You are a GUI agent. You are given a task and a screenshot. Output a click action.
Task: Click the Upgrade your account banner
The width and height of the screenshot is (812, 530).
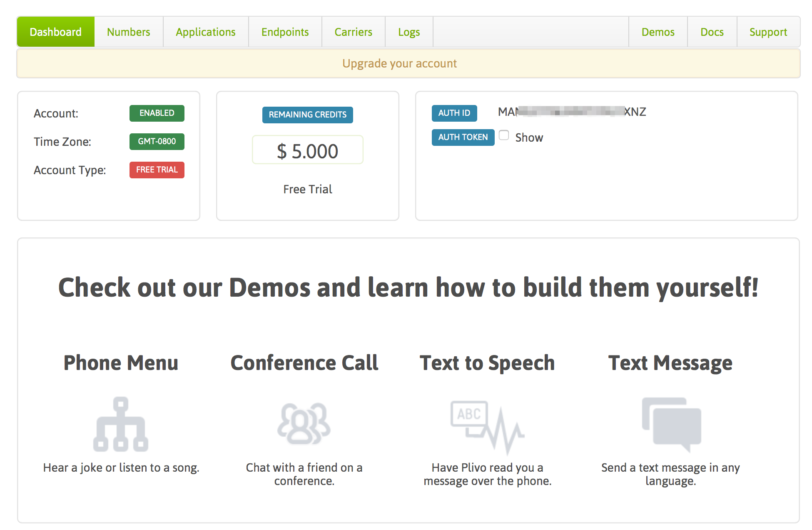[x=399, y=63]
